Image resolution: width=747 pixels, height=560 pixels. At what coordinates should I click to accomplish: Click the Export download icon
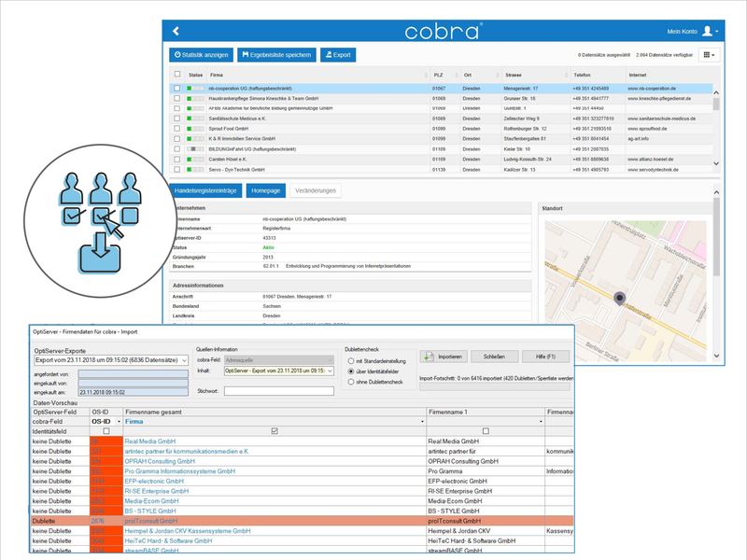(330, 54)
